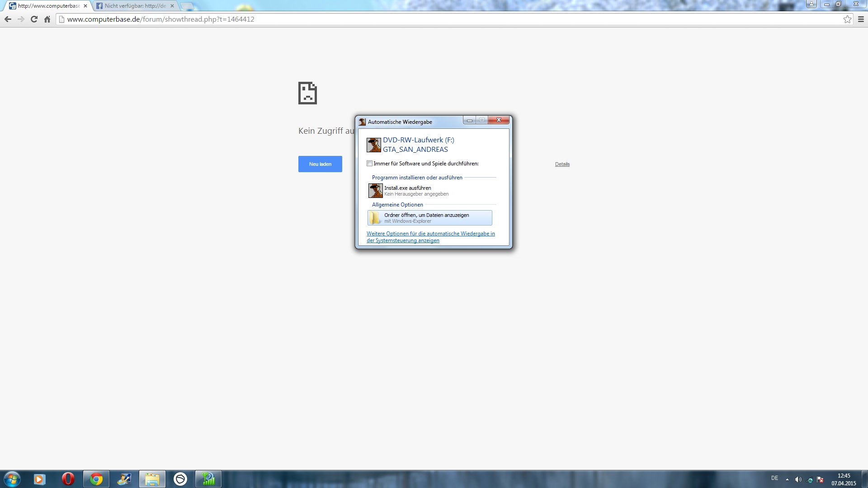868x488 pixels.
Task: Go to the browser home page
Action: click(x=47, y=19)
